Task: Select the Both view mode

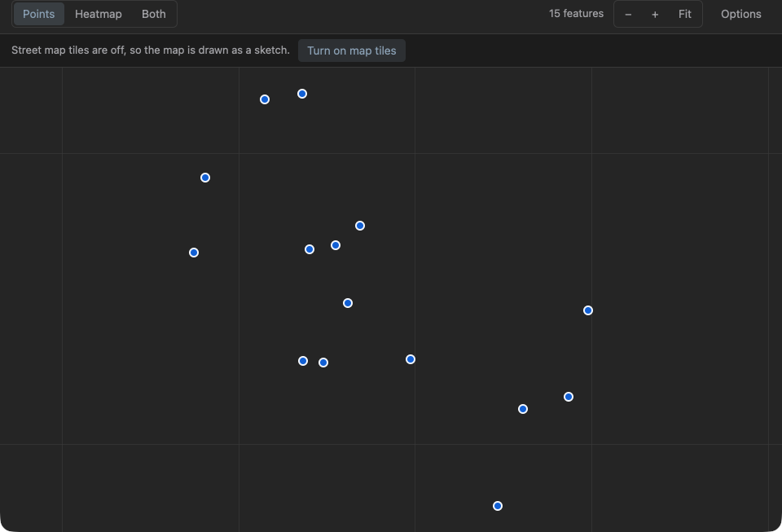Action: point(154,14)
